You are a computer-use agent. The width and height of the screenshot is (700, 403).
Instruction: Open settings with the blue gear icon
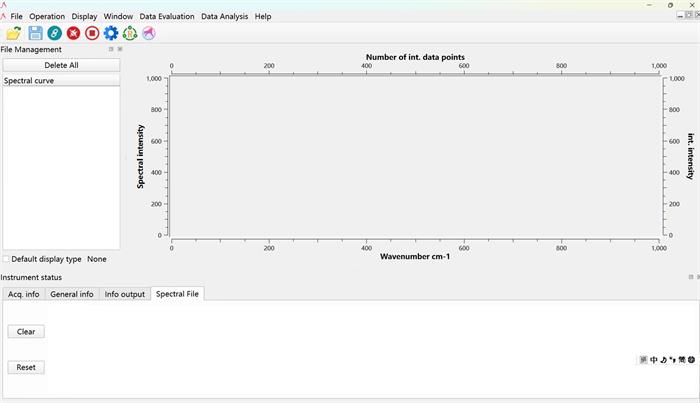tap(111, 33)
